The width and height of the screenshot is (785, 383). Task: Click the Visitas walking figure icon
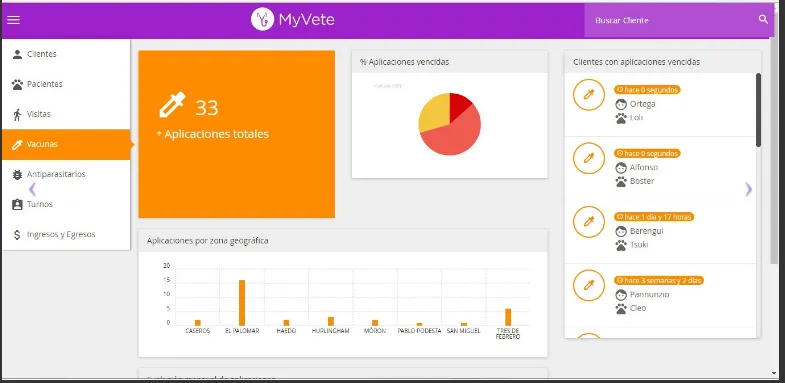17,115
